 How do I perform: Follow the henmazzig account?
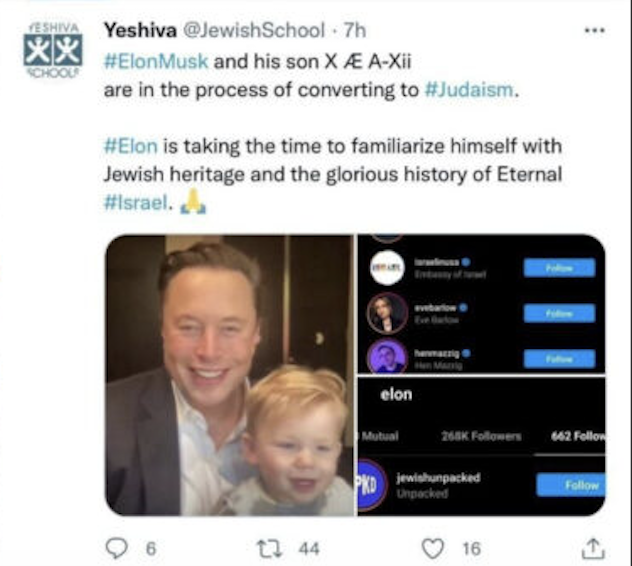pyautogui.click(x=559, y=359)
